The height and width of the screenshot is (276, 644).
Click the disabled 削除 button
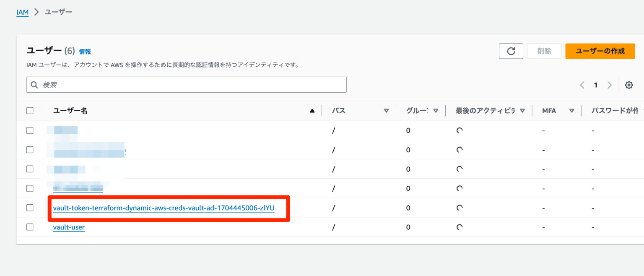pyautogui.click(x=544, y=51)
